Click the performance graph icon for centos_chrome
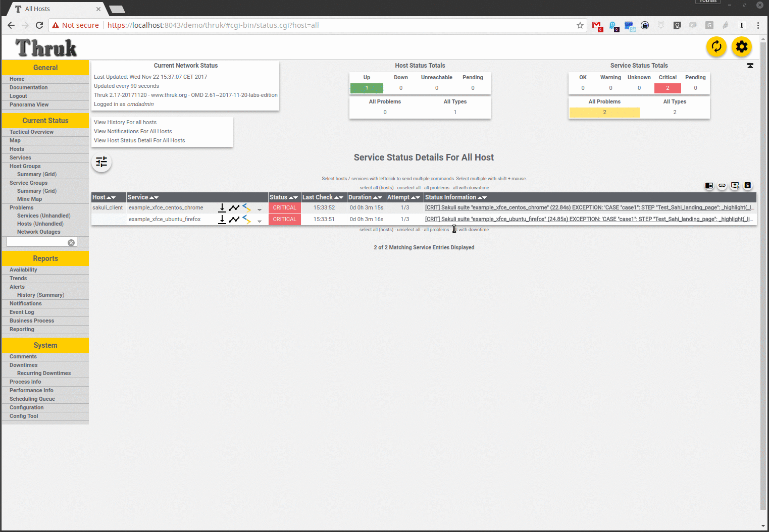Viewport: 769px width, 532px height. click(x=234, y=207)
